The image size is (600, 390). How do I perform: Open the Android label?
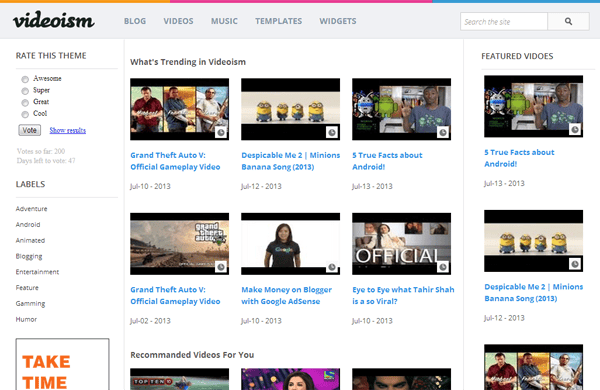(x=28, y=224)
